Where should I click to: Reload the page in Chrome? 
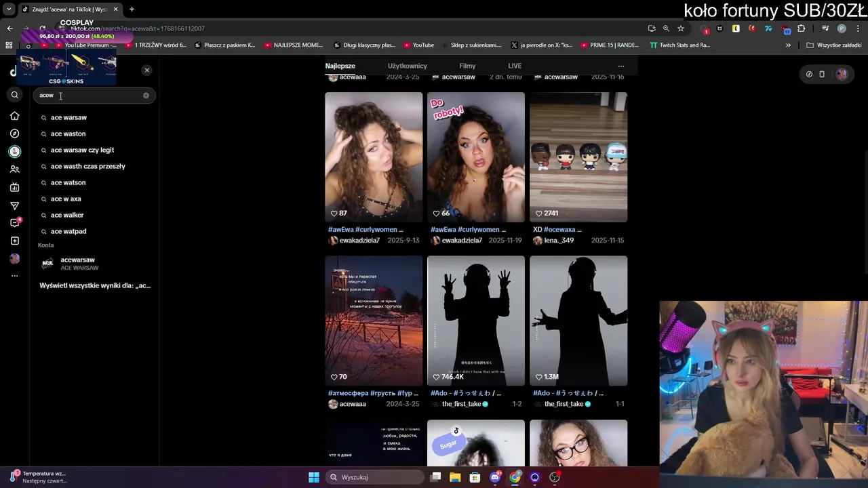[42, 28]
